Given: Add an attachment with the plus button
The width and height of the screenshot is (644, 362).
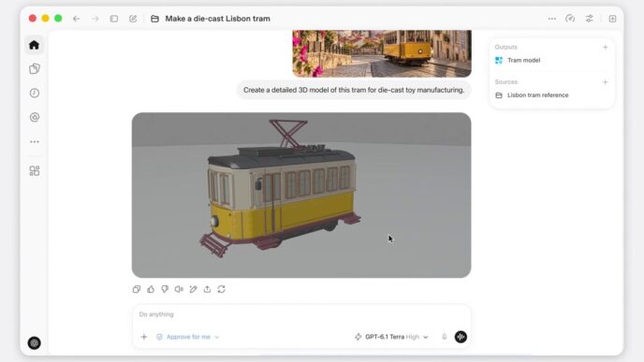Looking at the screenshot, I should [144, 337].
